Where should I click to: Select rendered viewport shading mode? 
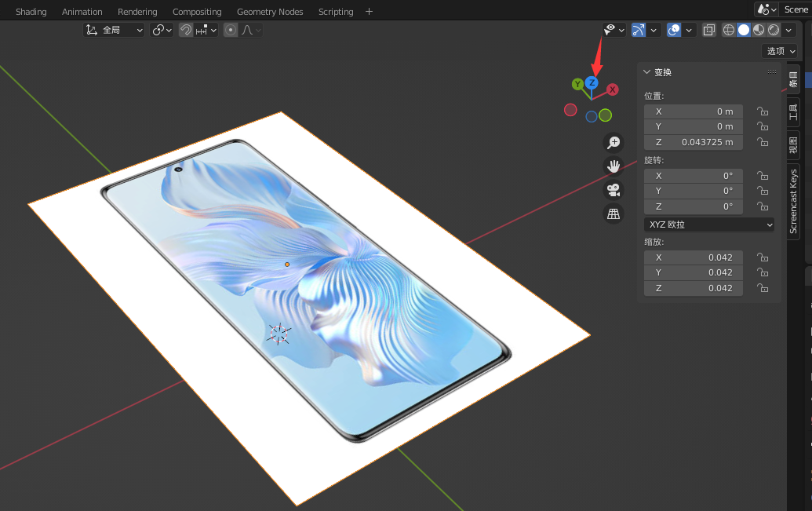click(774, 31)
